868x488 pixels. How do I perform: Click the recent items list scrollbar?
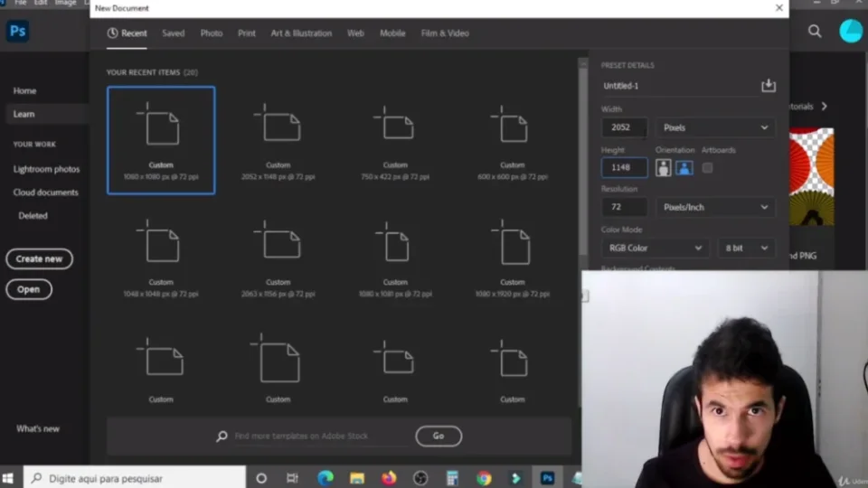583,161
